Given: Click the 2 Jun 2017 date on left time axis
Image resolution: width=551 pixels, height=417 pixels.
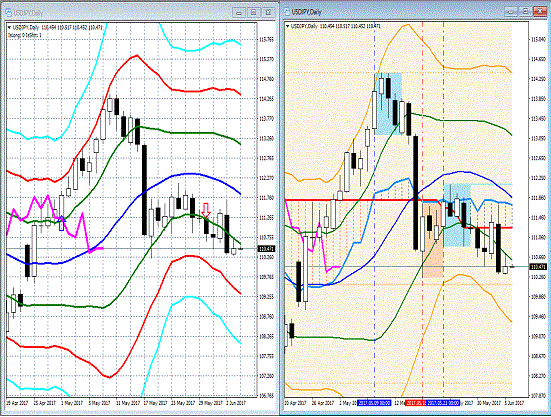Looking at the screenshot, I should (x=236, y=403).
